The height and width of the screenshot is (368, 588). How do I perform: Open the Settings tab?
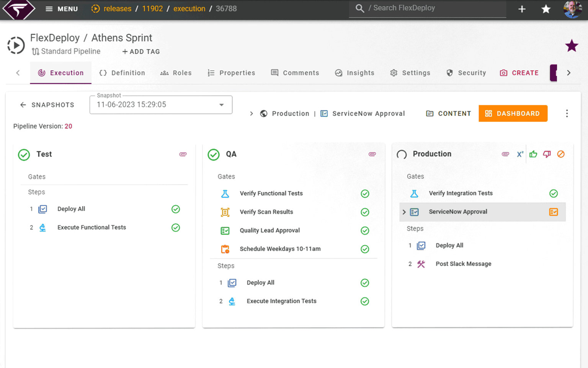[x=410, y=73]
